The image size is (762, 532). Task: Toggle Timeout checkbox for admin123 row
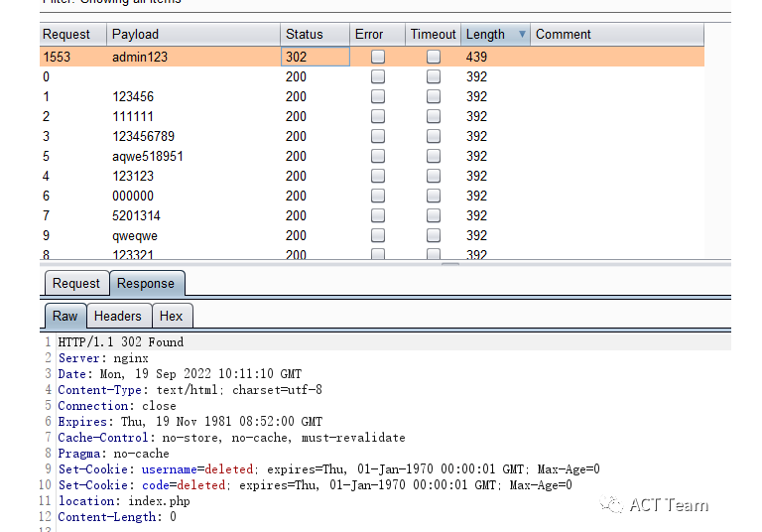coord(434,57)
